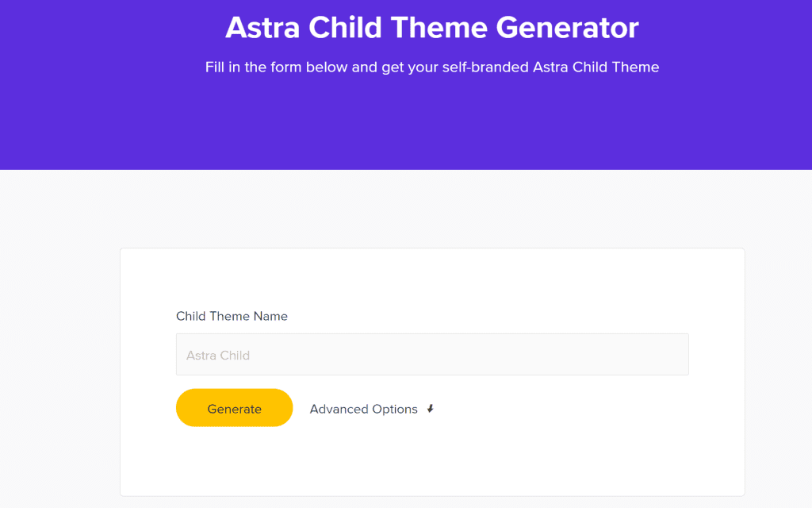Place cursor in the theme name text box

[x=432, y=355]
